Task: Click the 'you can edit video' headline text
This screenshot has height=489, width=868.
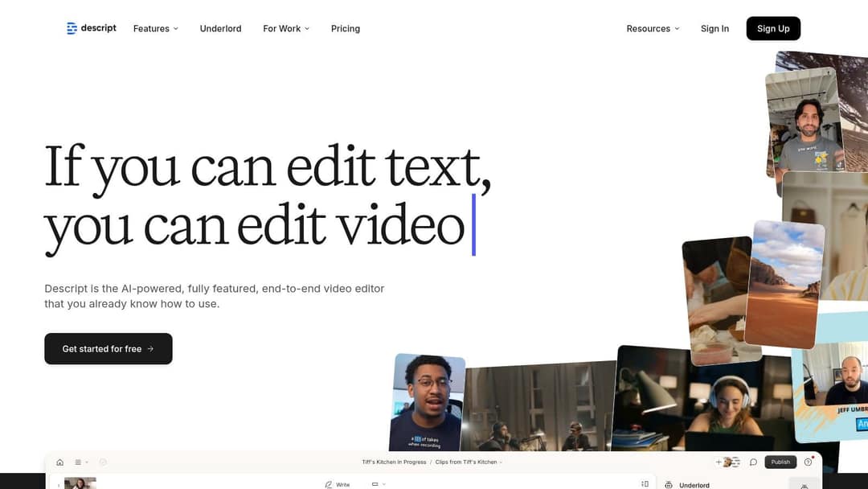Action: [x=254, y=227]
